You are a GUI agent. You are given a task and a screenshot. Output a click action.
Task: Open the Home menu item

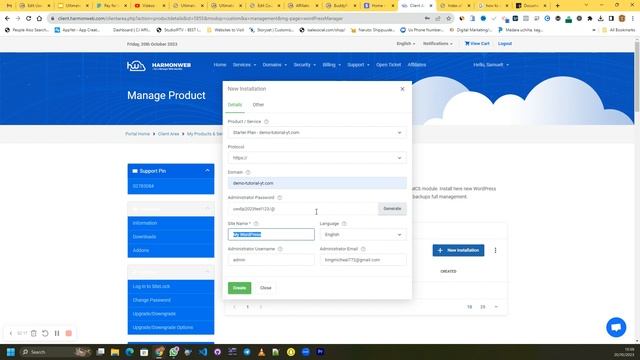[220, 65]
